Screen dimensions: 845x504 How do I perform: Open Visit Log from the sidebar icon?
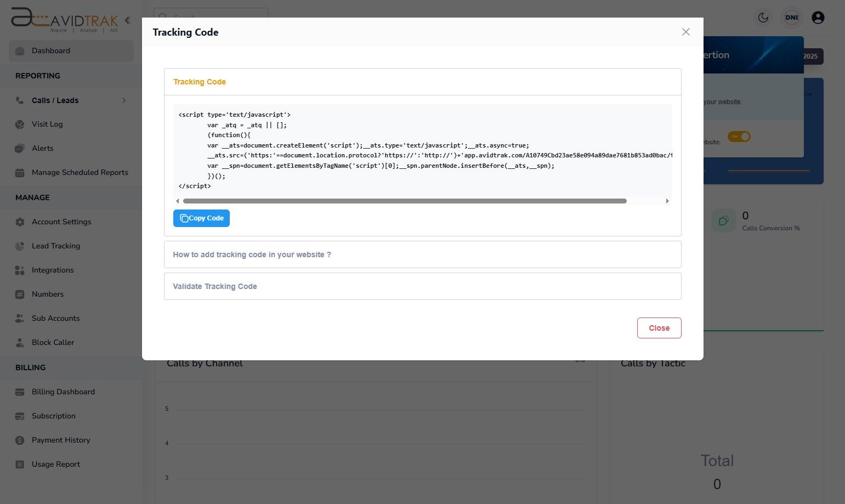tap(20, 124)
